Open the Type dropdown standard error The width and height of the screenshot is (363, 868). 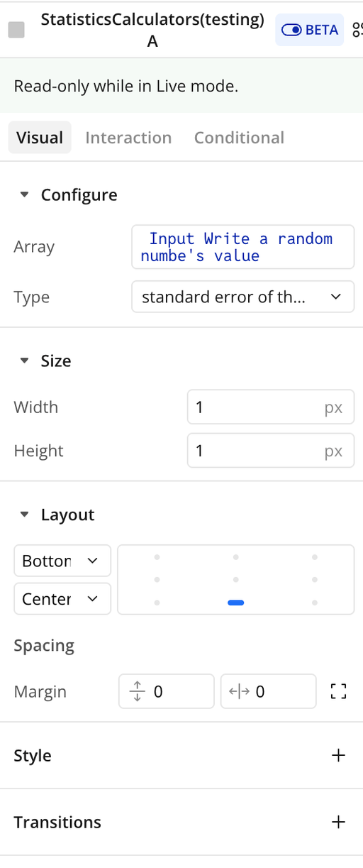[x=242, y=297]
